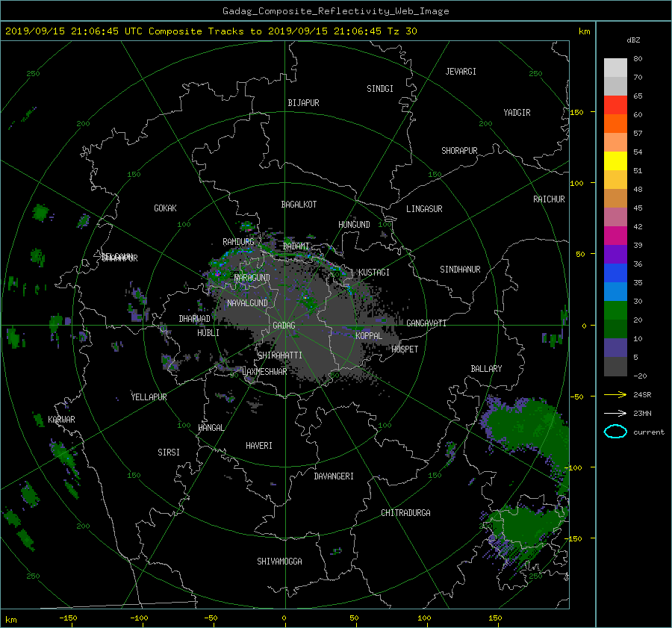This screenshot has width=672, height=628.
Task: Click the UTC Composite Tracks timestamp header
Action: click(x=211, y=31)
